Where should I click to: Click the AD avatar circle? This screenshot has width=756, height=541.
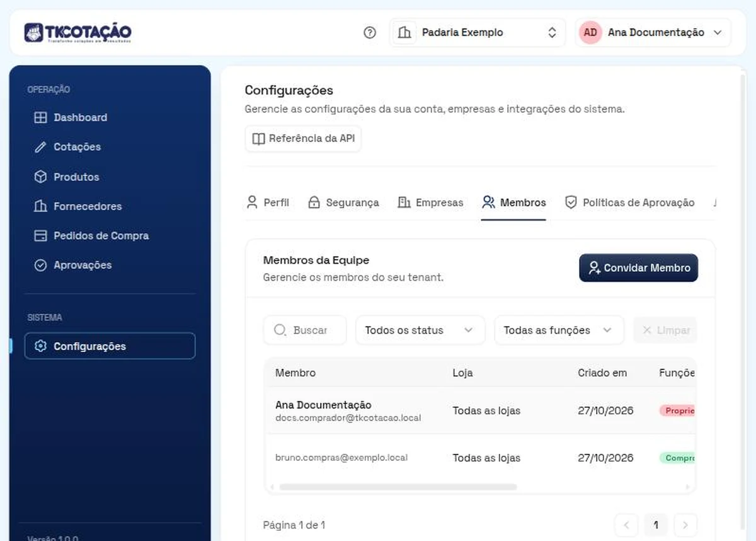point(590,33)
